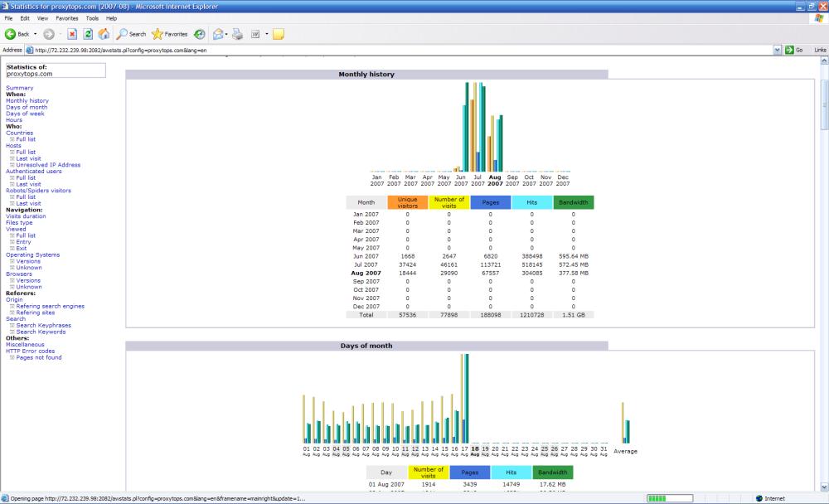Click the orange Unique visitors column header
Viewport: 829px width, 504px height.
407,202
